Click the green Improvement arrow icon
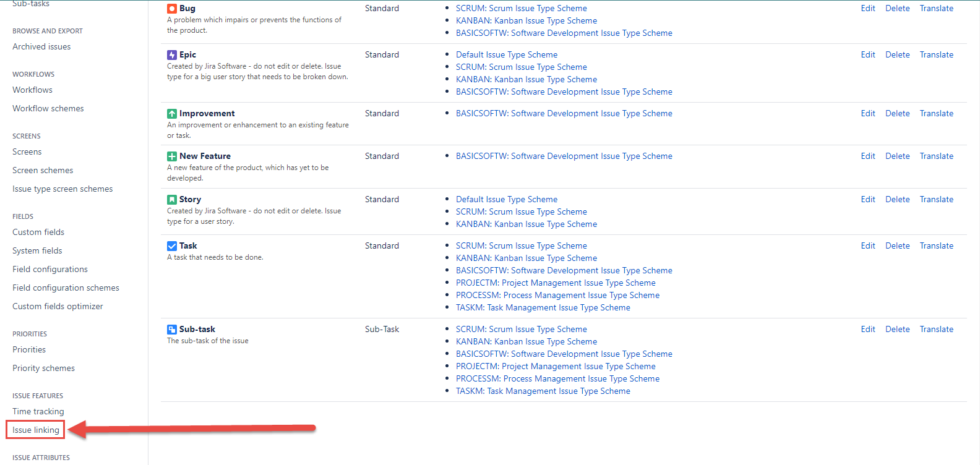Image resolution: width=980 pixels, height=465 pixels. click(x=172, y=114)
